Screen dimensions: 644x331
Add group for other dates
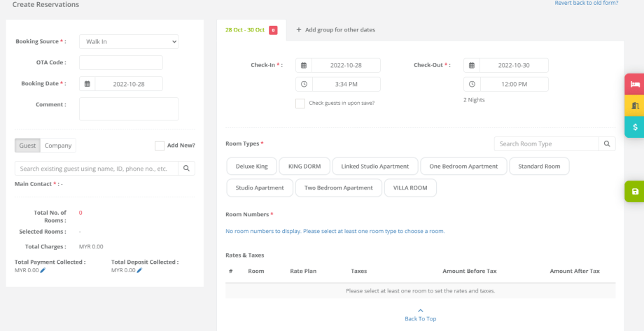[x=335, y=30]
